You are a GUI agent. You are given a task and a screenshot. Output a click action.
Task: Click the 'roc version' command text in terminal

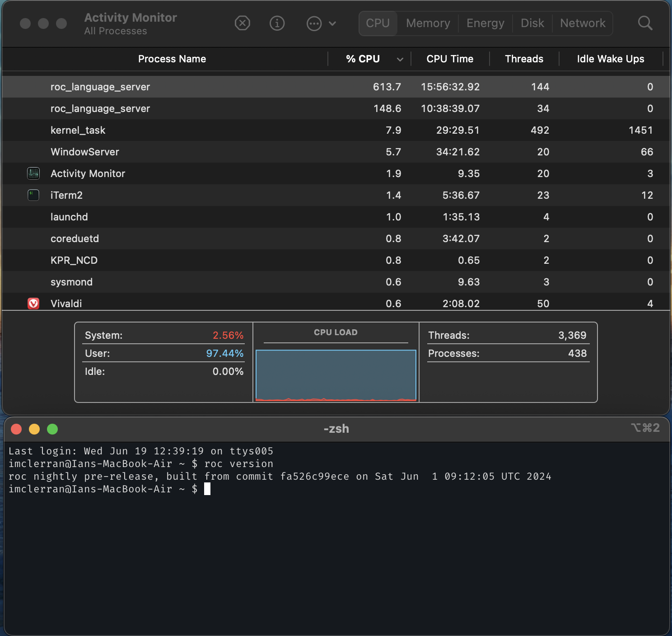(x=238, y=463)
